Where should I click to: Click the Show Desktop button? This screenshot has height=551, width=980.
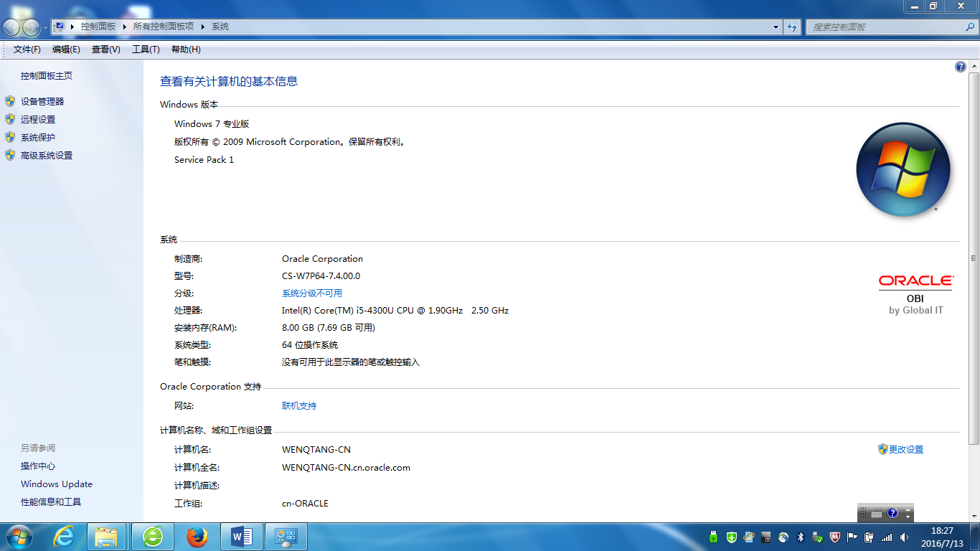point(975,537)
